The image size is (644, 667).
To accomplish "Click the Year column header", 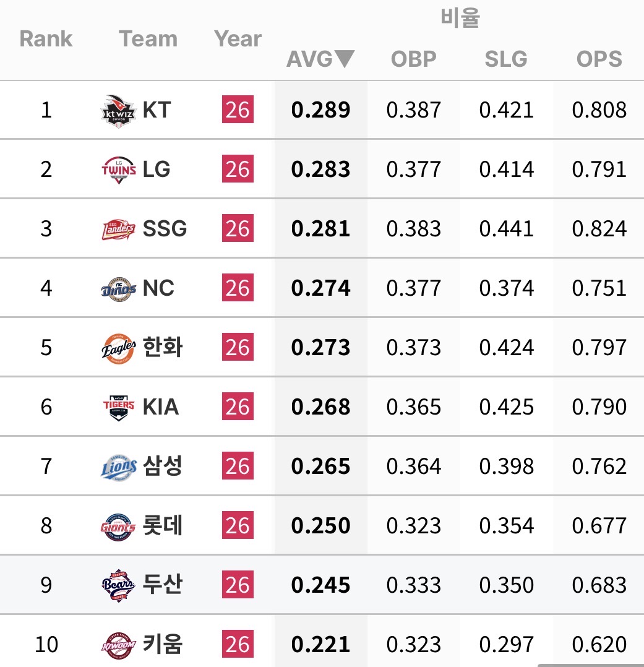I will coord(238,39).
